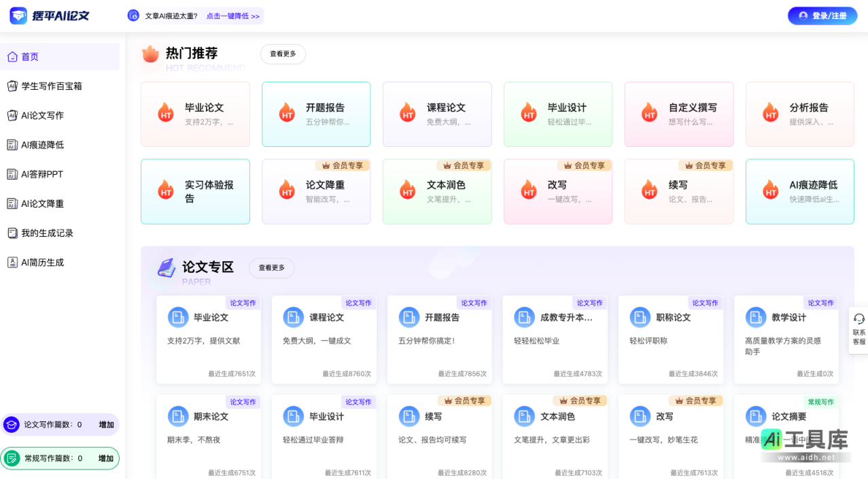Open the 毕业论文 recommendation card

[195, 114]
